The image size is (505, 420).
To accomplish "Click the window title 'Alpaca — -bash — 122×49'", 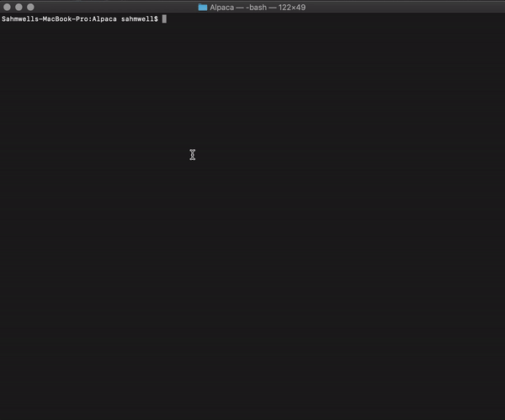I will click(x=258, y=8).
